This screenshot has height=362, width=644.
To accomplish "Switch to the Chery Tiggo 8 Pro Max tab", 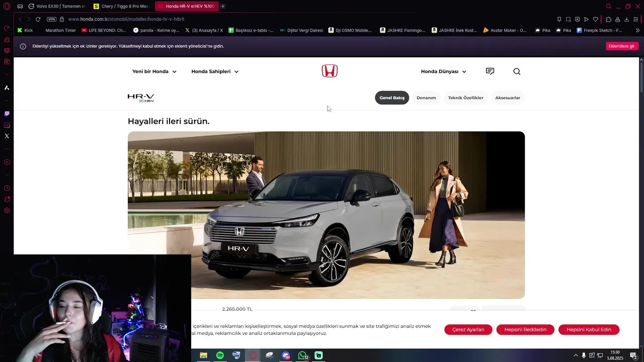I will tap(121, 6).
